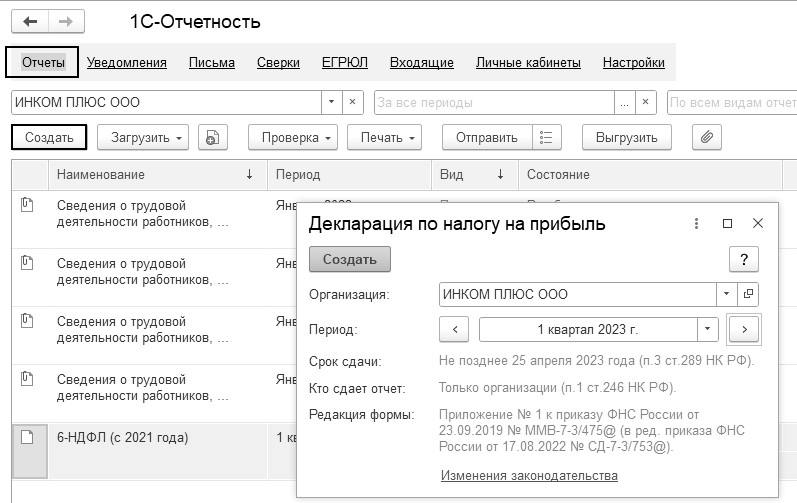Image resolution: width=797 pixels, height=503 pixels.
Task: Expand the organization filter dropdown
Action: [x=331, y=102]
